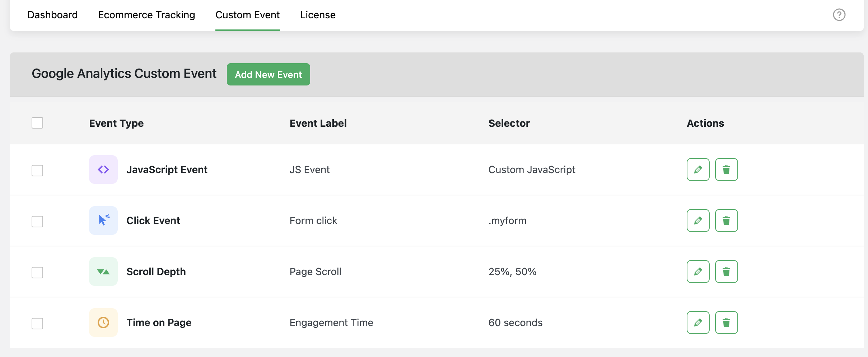Select the Click Event row checkbox

[37, 221]
